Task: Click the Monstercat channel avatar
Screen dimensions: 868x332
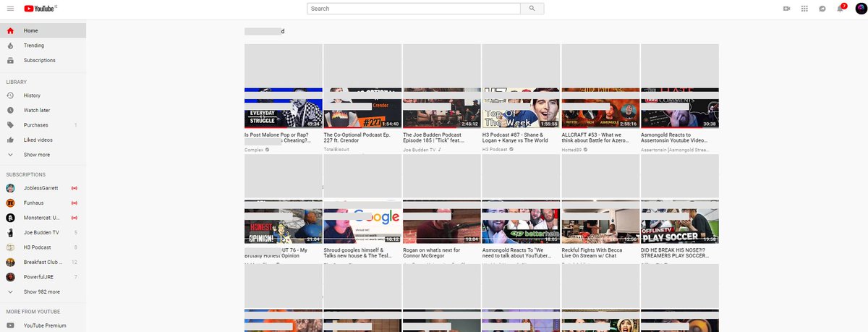Action: coord(10,218)
